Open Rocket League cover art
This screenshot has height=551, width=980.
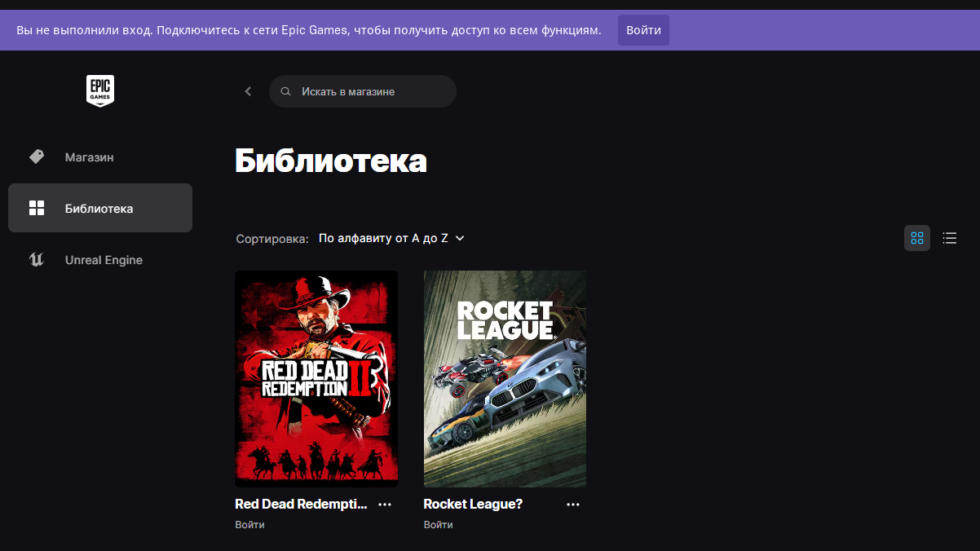point(505,379)
